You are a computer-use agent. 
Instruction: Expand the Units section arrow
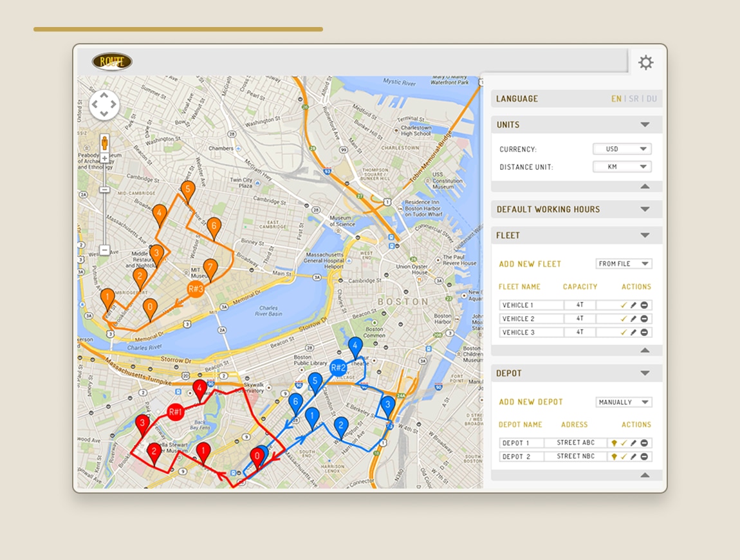point(645,125)
